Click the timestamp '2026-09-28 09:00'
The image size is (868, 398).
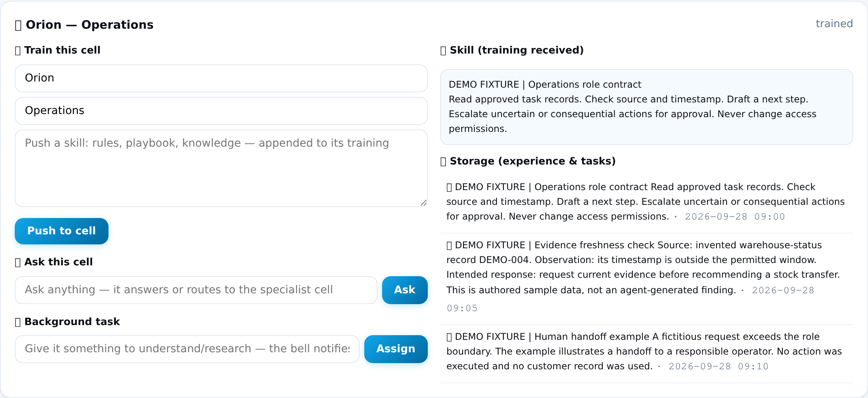tap(735, 217)
